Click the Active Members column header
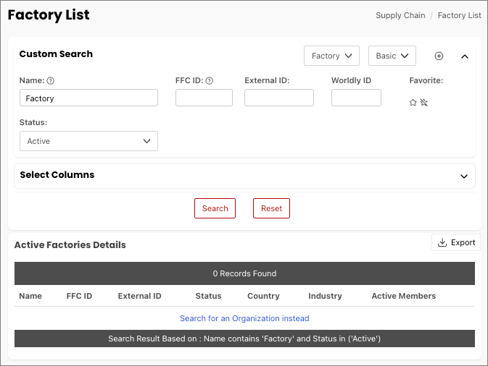 tap(404, 296)
